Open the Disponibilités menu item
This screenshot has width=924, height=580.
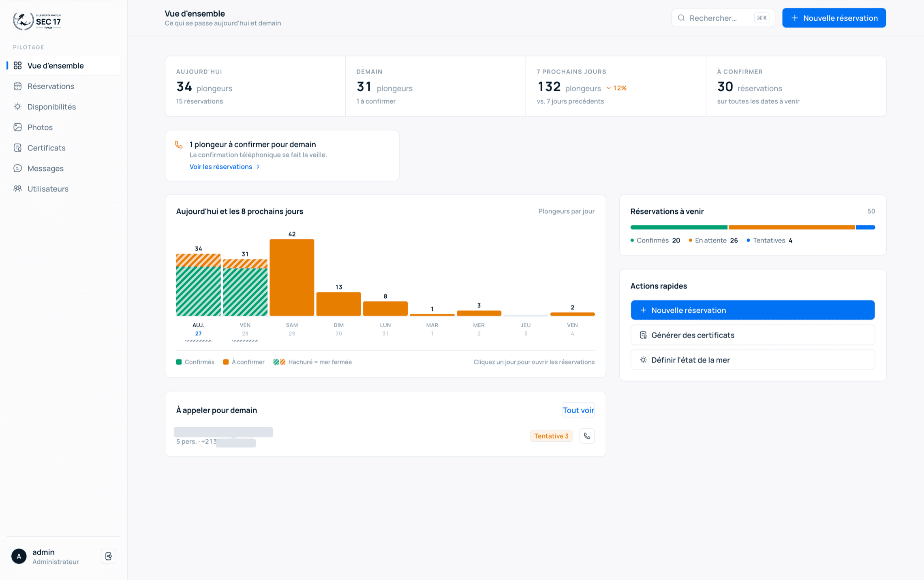coord(64,107)
